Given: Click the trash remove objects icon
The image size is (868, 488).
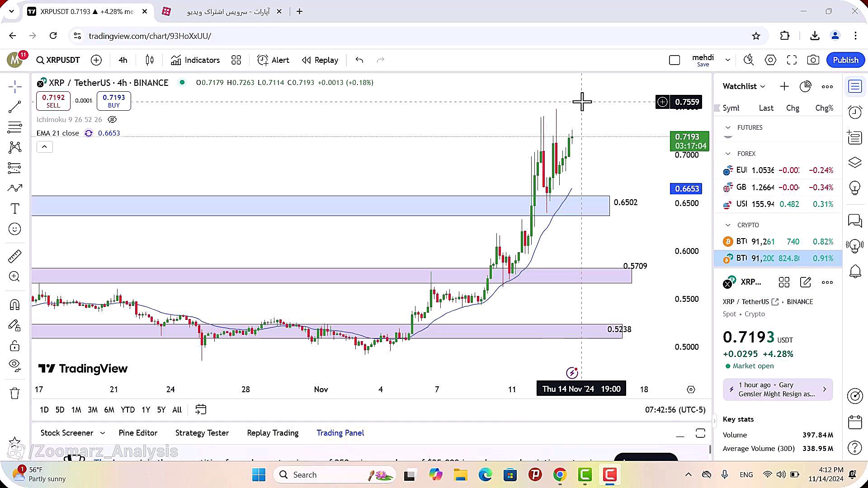Looking at the screenshot, I should (x=14, y=394).
